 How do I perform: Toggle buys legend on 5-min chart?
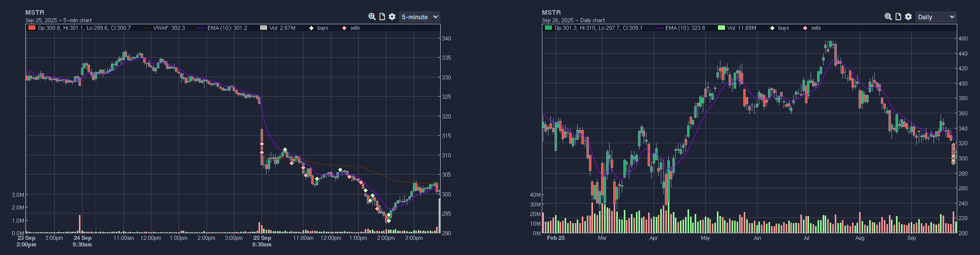319,28
